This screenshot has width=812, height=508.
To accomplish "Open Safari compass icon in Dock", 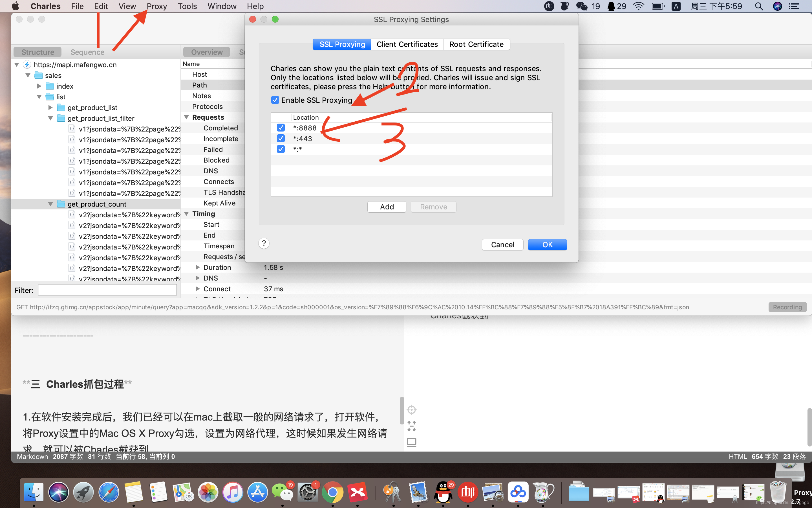I will point(108,492).
